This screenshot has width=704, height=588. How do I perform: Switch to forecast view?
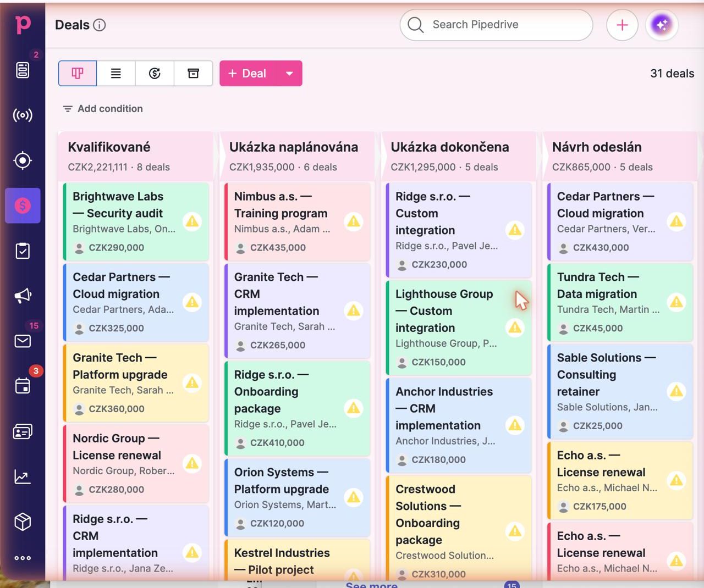(155, 73)
